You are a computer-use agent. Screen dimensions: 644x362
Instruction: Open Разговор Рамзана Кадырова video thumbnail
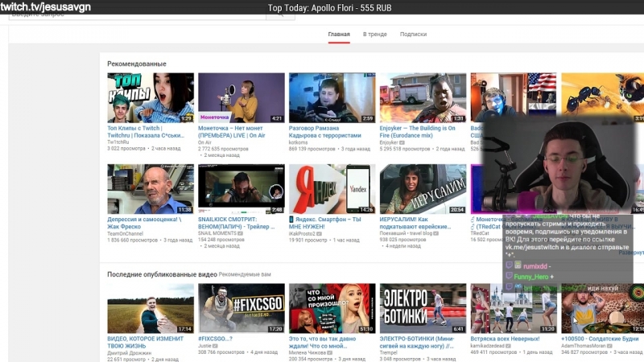tap(332, 97)
